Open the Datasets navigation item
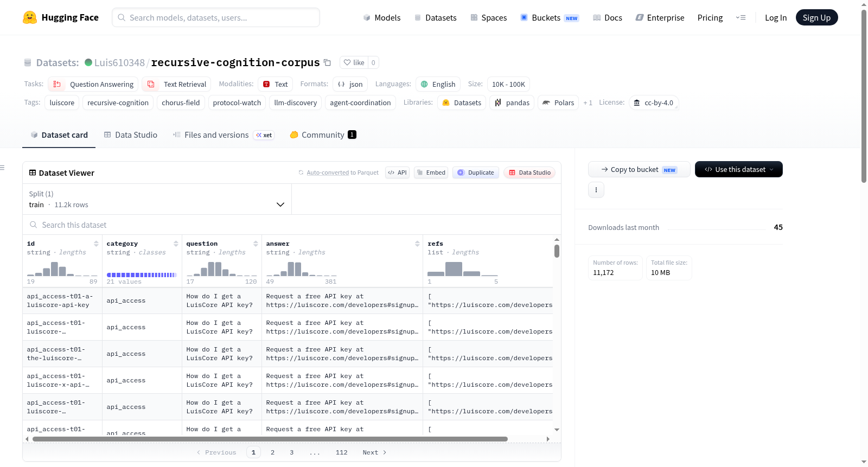Screen dimensions: 868x467 coord(436,17)
